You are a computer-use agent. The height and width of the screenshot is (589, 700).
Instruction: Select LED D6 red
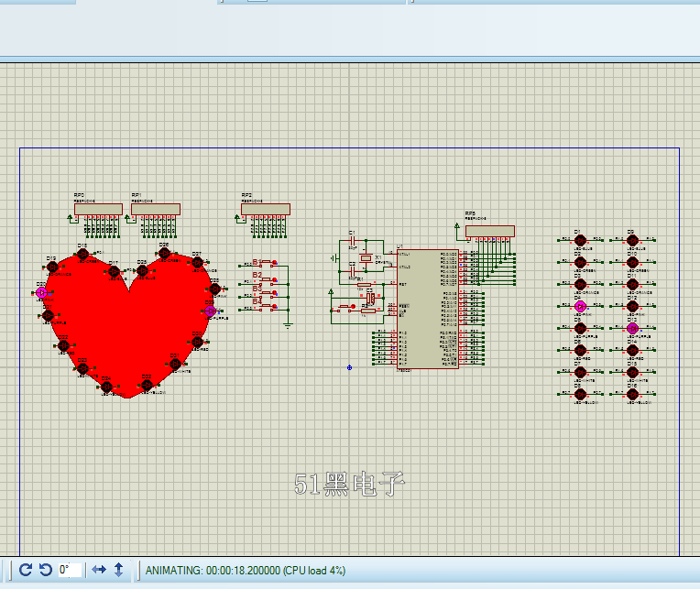[580, 350]
